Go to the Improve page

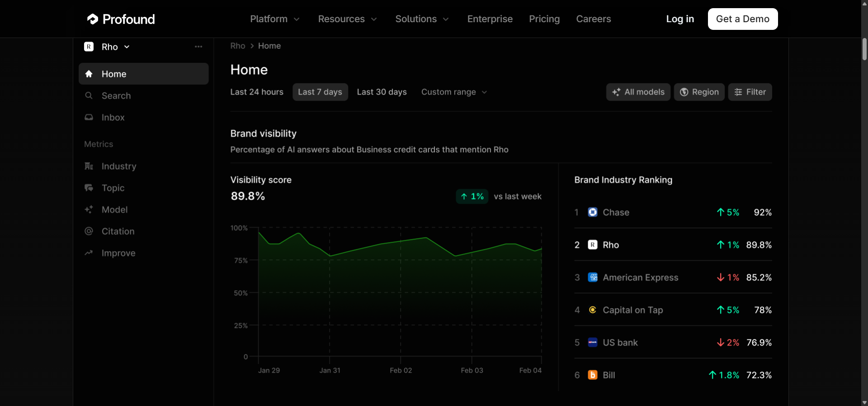pyautogui.click(x=143, y=253)
